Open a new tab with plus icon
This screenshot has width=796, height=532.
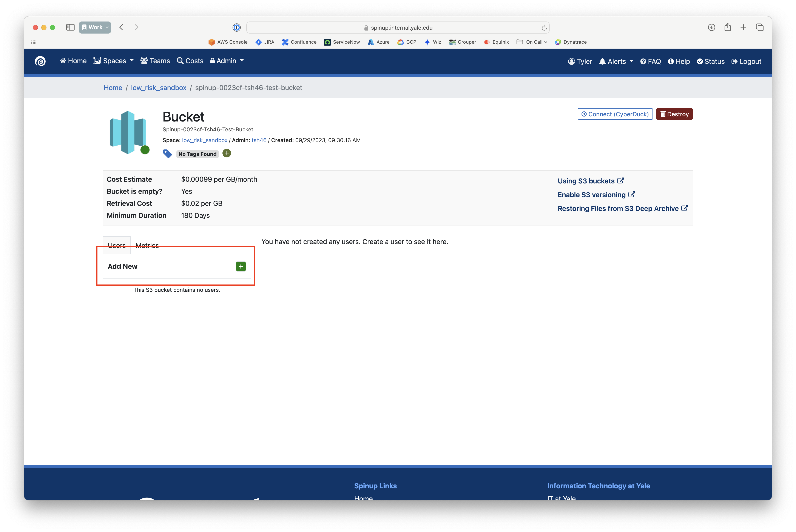[743, 28]
